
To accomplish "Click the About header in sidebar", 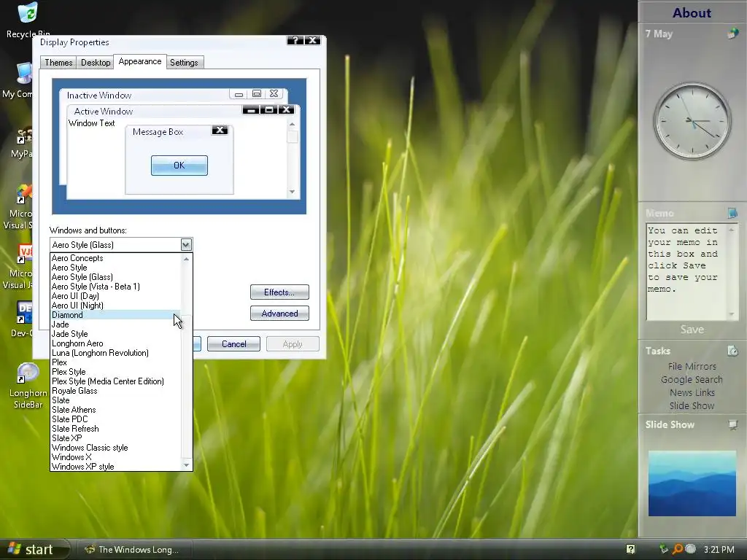I will pyautogui.click(x=692, y=12).
